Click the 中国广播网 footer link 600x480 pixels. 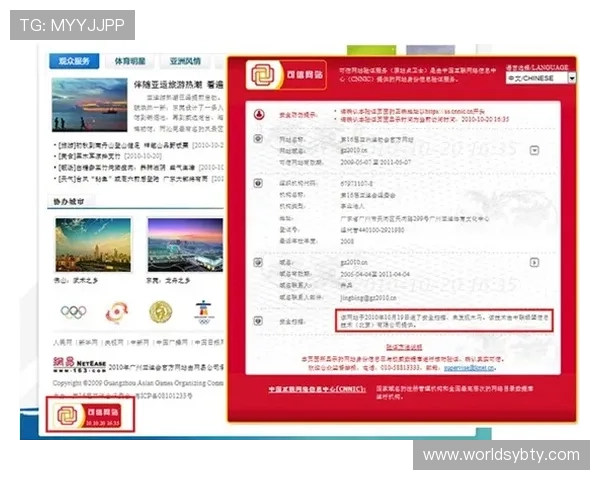[x=172, y=342]
